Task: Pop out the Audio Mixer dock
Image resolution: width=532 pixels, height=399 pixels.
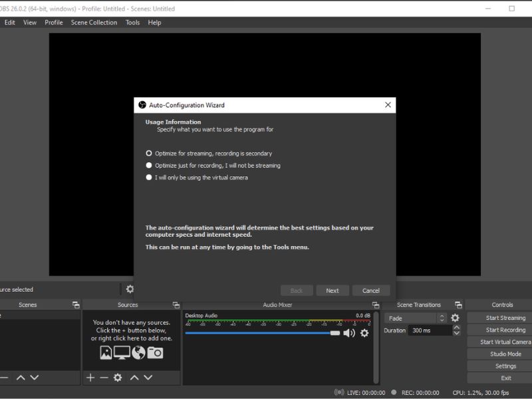Action: pos(375,305)
